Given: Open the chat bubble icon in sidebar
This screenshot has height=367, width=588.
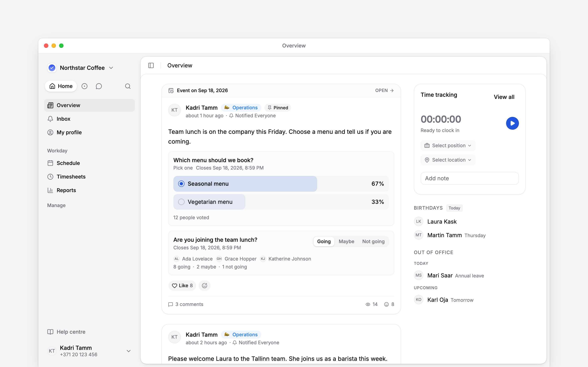Looking at the screenshot, I should [99, 86].
